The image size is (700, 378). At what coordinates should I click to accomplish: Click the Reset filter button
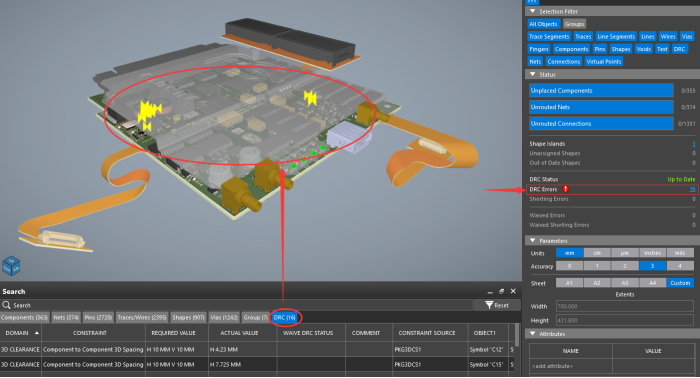pyautogui.click(x=497, y=305)
